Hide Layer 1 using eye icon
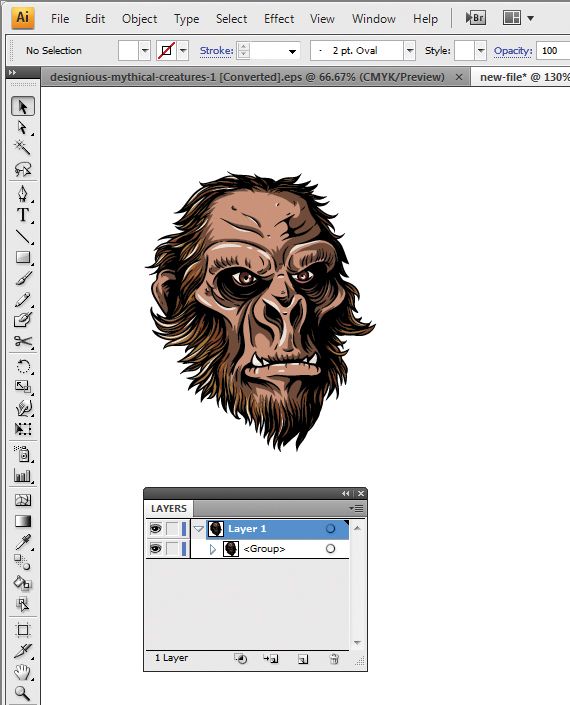 coord(156,529)
